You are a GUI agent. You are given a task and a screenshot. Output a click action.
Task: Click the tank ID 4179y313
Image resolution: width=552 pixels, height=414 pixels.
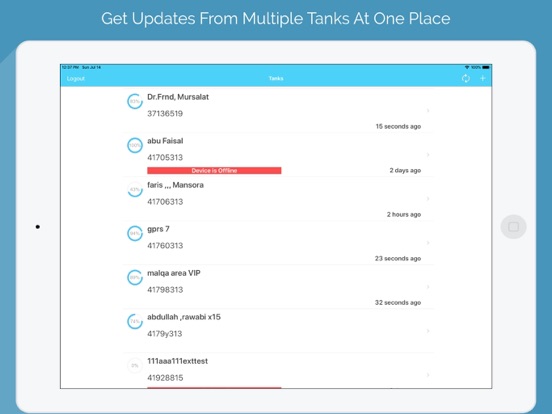164,334
